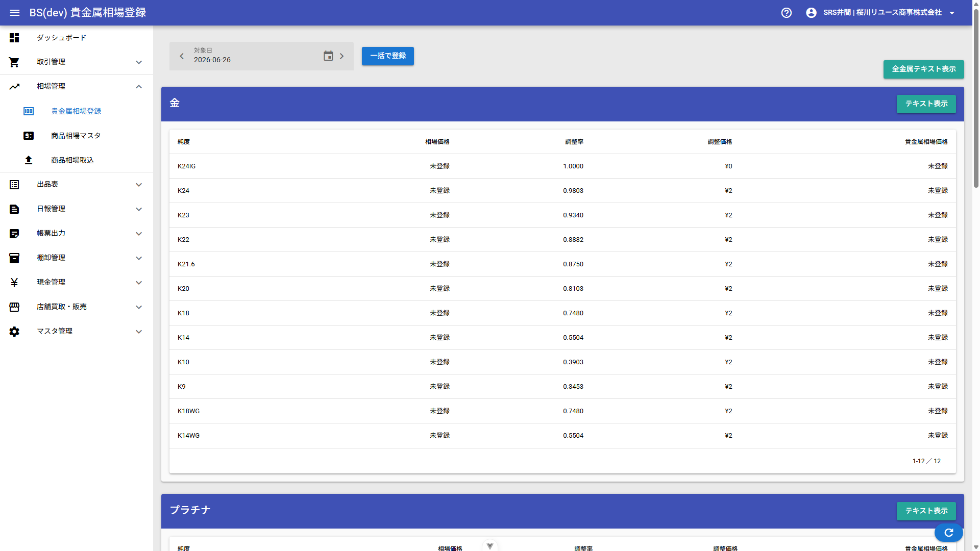Image resolution: width=980 pixels, height=551 pixels.
Task: Click the 商品相場マスタ dollar icon
Action: click(x=29, y=136)
